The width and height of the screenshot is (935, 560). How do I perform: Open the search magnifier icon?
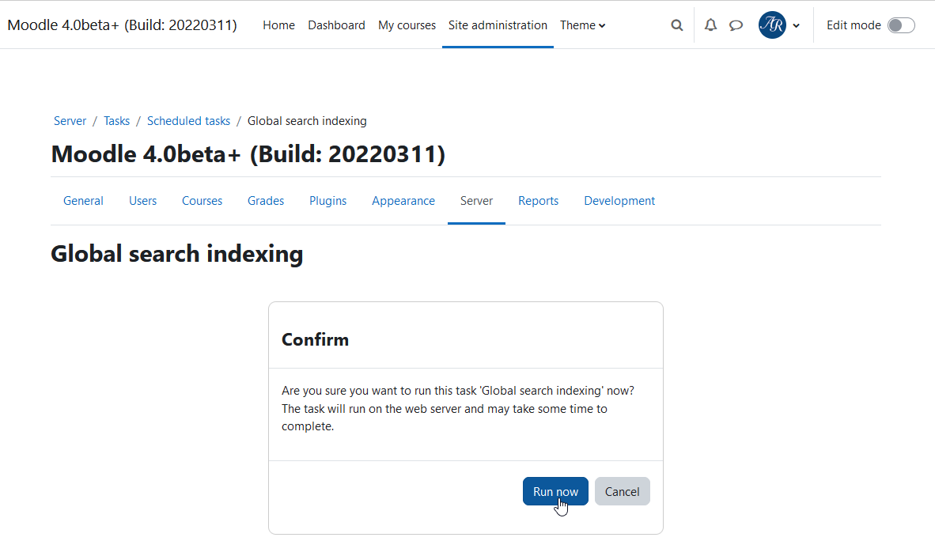676,25
